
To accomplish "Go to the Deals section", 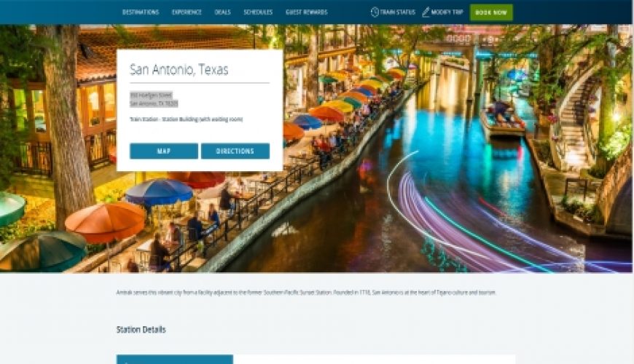I will pos(222,12).
